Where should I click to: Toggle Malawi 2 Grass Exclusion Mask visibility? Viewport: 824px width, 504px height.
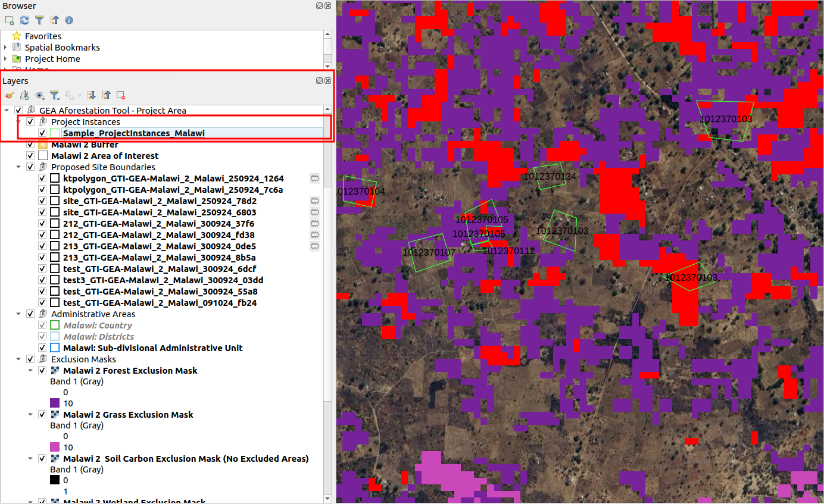42,415
